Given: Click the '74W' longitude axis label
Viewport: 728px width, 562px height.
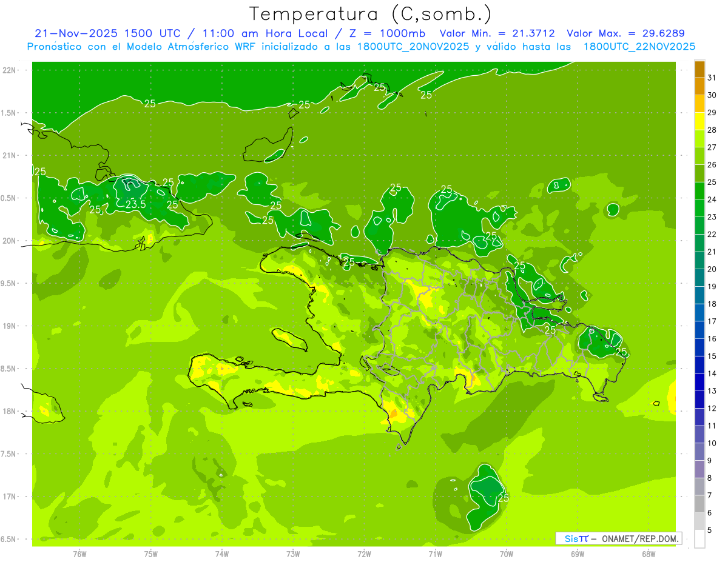Looking at the screenshot, I should point(222,554).
